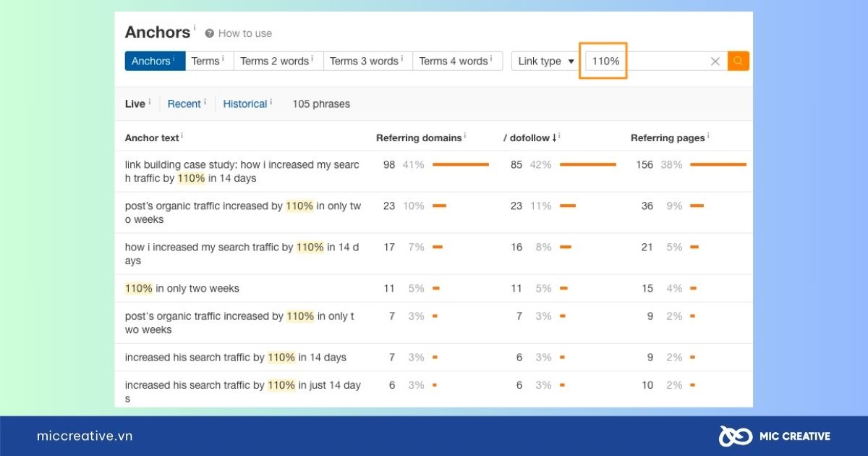Click info icon next to Anchors heading
This screenshot has width=868, height=456.
coord(195,28)
